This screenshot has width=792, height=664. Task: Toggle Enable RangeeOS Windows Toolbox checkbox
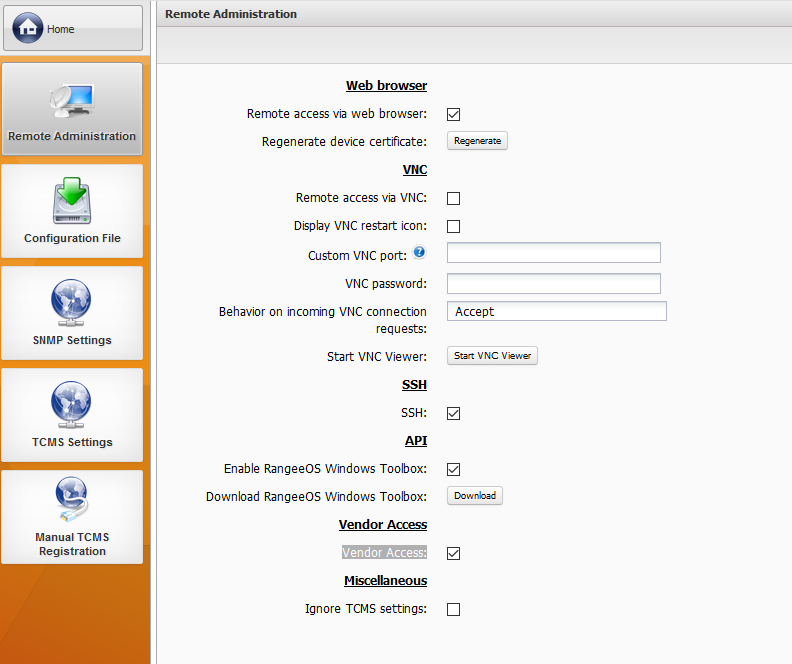point(453,469)
